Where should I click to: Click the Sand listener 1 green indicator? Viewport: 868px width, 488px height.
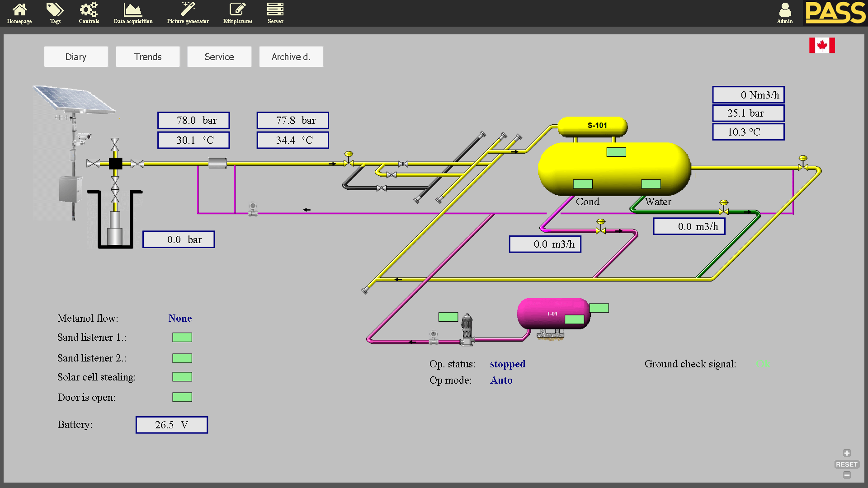182,338
